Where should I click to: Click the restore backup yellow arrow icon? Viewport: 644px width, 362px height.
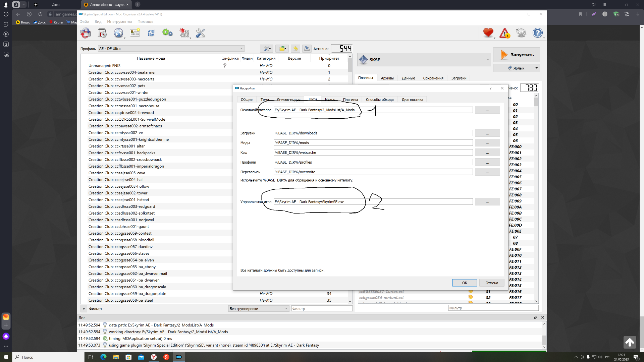click(x=295, y=49)
